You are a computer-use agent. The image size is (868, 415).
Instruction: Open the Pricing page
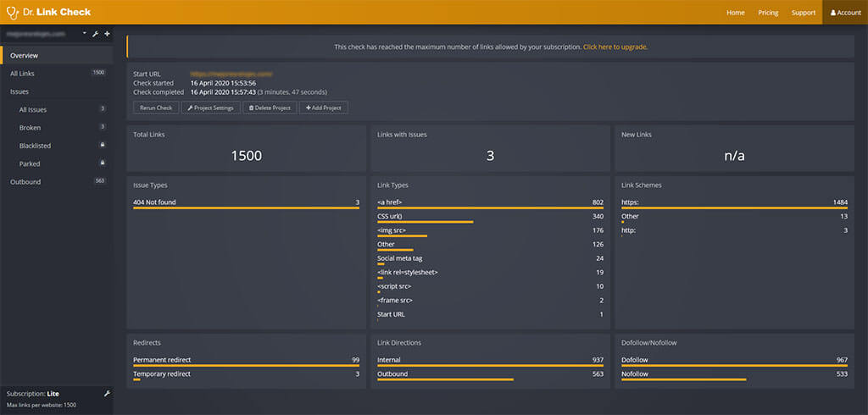click(768, 12)
